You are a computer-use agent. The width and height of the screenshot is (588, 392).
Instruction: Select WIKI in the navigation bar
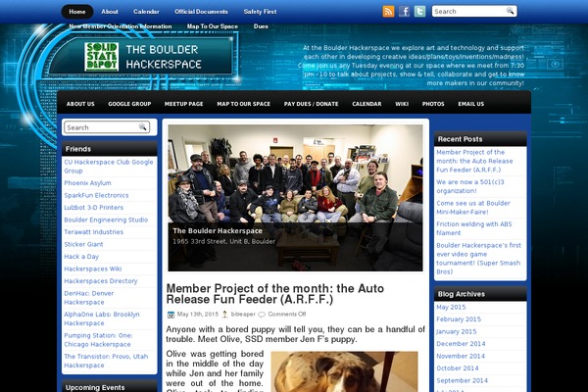(x=402, y=104)
